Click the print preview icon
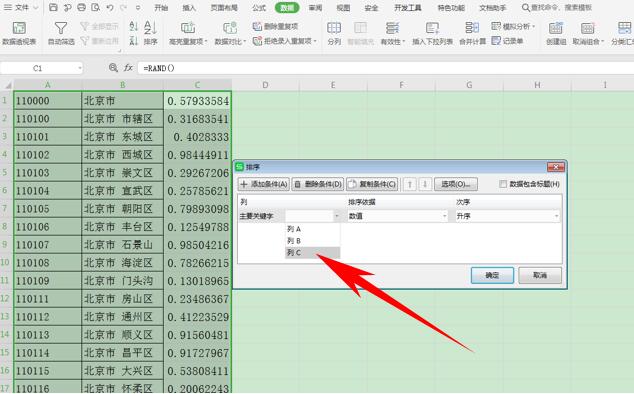 tap(95, 7)
